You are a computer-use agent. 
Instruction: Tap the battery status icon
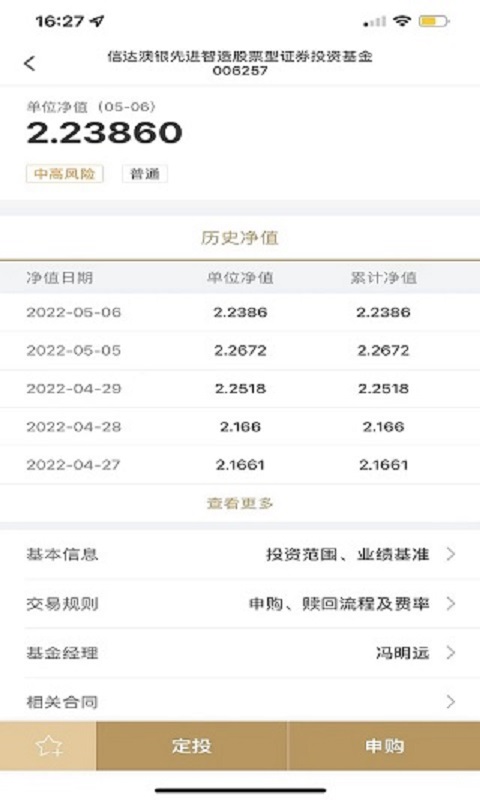(434, 21)
